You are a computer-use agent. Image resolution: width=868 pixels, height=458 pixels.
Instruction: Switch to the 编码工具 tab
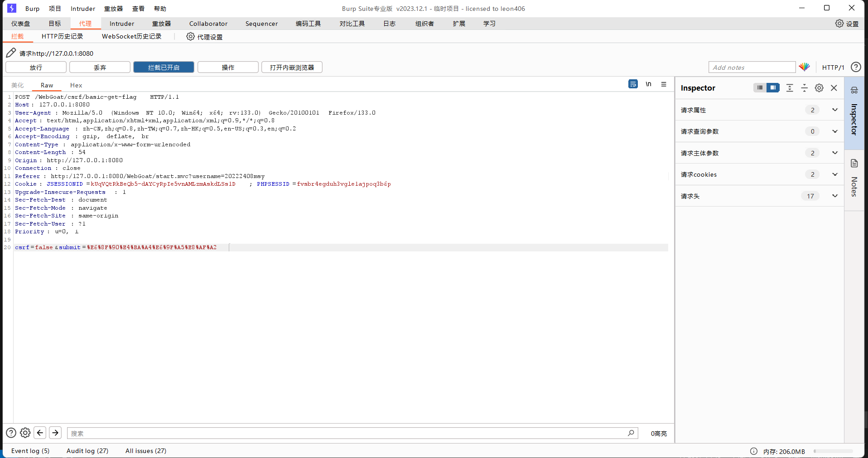click(308, 24)
